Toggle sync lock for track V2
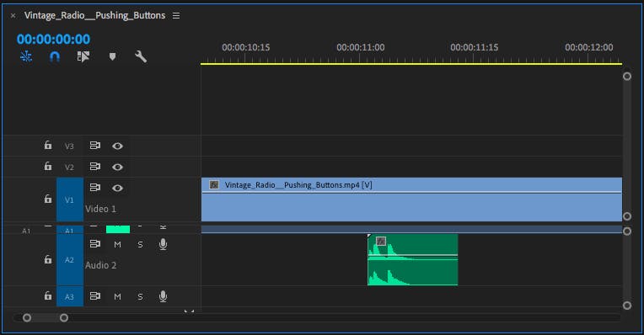 pos(95,167)
